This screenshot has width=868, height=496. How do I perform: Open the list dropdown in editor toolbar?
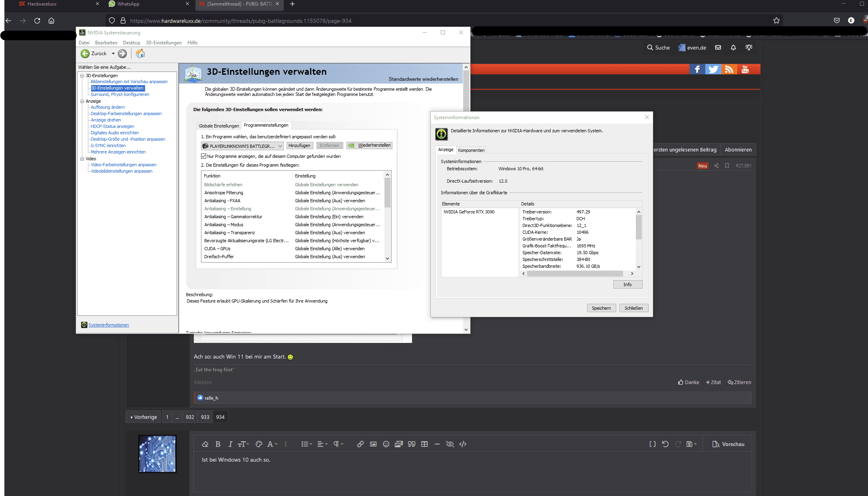click(307, 444)
